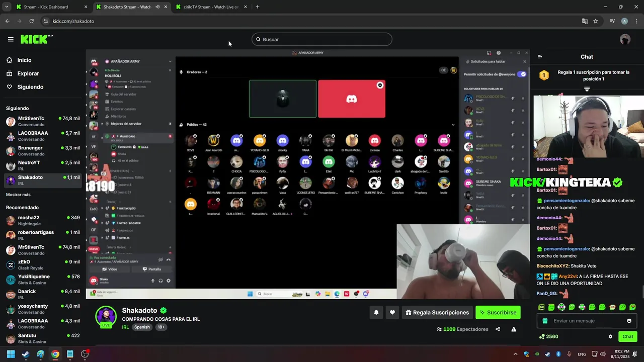Viewport: 644px width, 362px height.
Task: Click the heart follow button
Action: (x=392, y=312)
